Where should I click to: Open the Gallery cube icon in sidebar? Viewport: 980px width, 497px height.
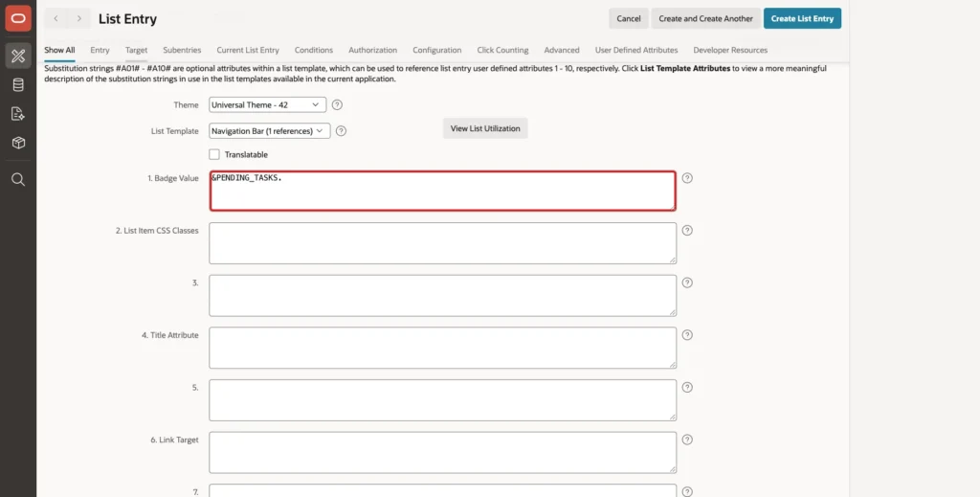pos(18,143)
